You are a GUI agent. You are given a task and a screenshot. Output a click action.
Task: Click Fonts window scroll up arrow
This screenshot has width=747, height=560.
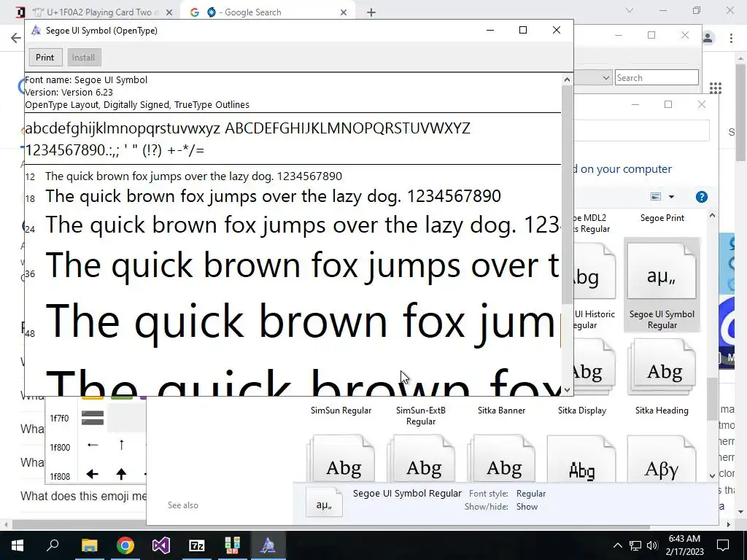click(712, 216)
